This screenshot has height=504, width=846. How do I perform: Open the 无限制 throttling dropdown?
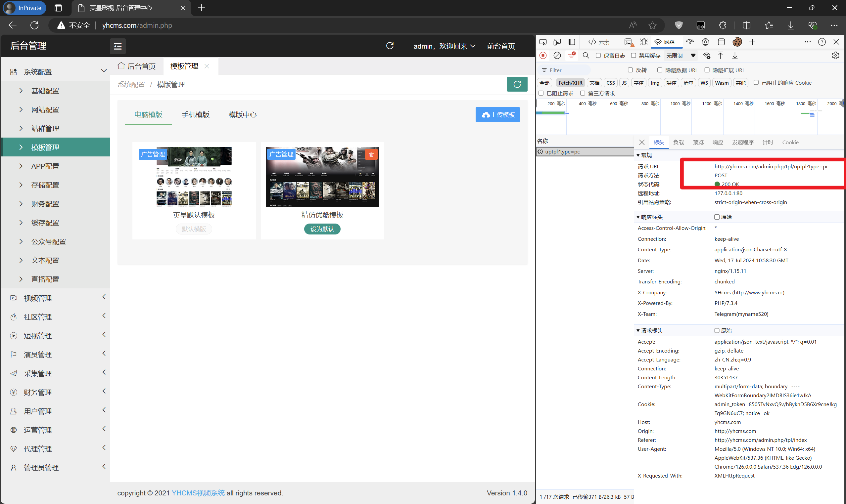(681, 56)
